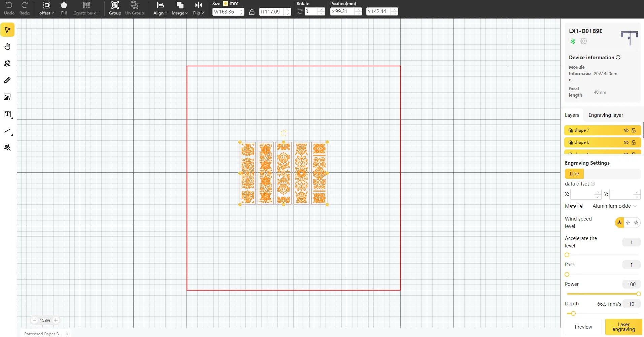The height and width of the screenshot is (337, 644).
Task: Hide the shape 7 layer
Action: point(626,130)
